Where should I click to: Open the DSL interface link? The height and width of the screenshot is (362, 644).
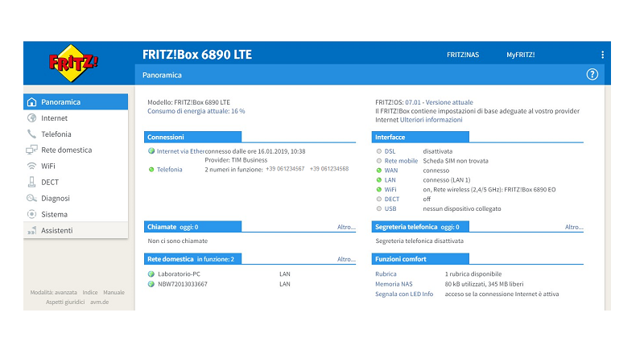click(390, 151)
